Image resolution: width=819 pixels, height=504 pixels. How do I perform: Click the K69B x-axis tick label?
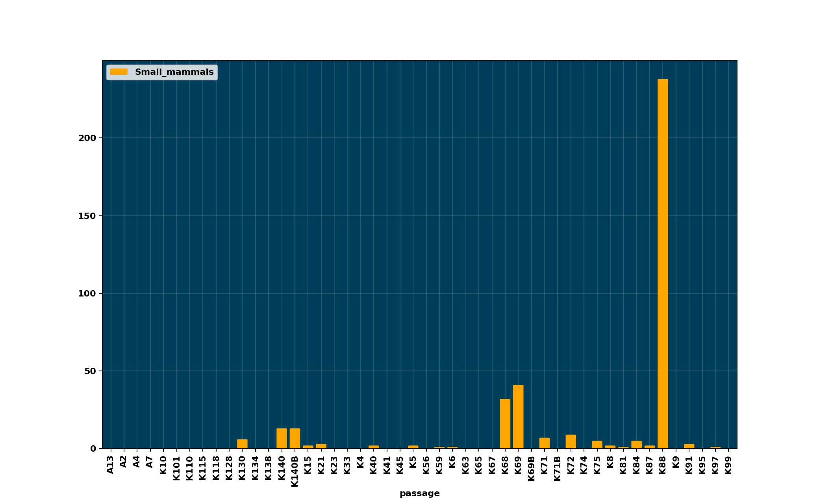pyautogui.click(x=531, y=469)
